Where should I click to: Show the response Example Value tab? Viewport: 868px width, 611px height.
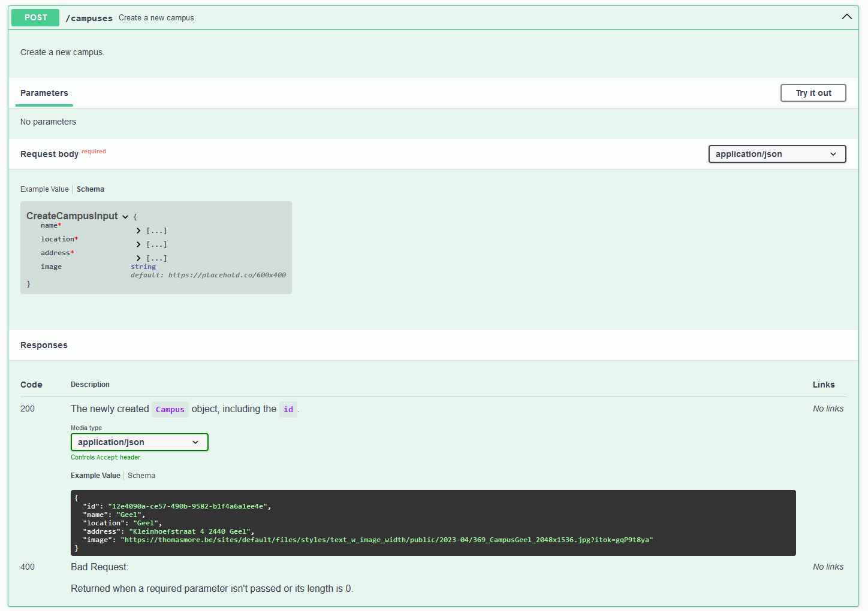(95, 476)
